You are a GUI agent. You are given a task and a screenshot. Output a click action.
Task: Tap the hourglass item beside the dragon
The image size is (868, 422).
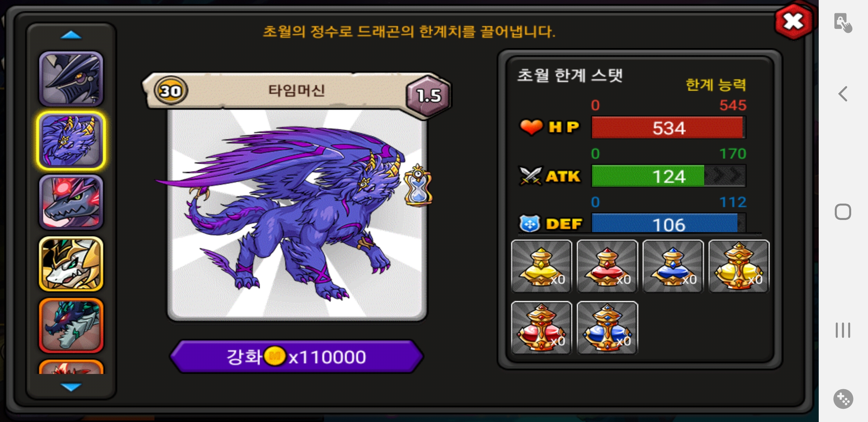[418, 186]
